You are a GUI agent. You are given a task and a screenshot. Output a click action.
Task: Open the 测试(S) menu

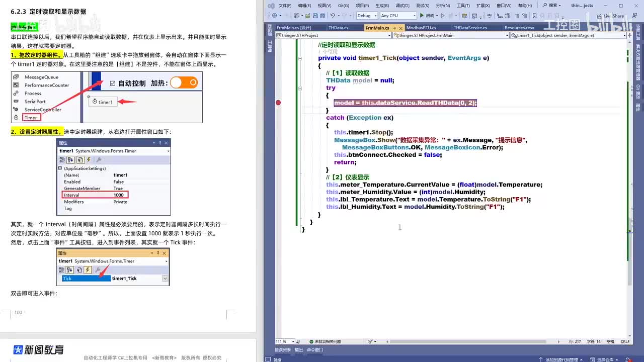[423, 6]
